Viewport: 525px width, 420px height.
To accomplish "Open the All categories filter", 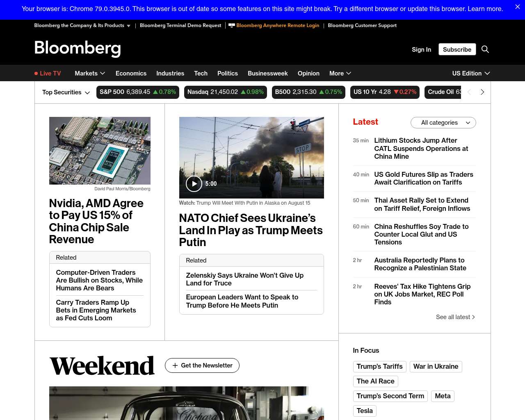I will click(443, 123).
